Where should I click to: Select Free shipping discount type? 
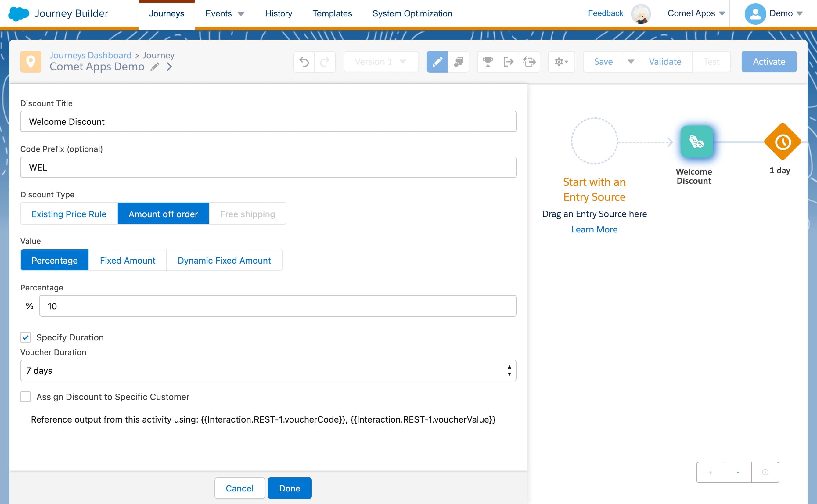click(x=248, y=214)
